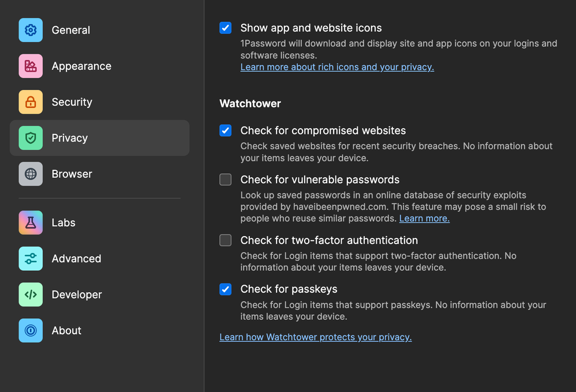The height and width of the screenshot is (392, 576).
Task: Follow Learn how Watchtower protects your privacy
Action: pos(315,337)
